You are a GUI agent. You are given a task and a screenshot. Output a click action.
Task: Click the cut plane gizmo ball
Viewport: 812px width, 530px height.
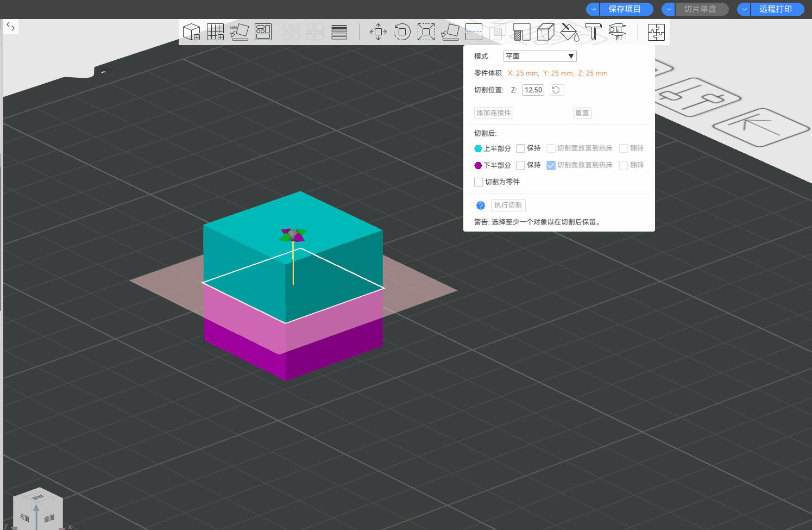point(293,234)
